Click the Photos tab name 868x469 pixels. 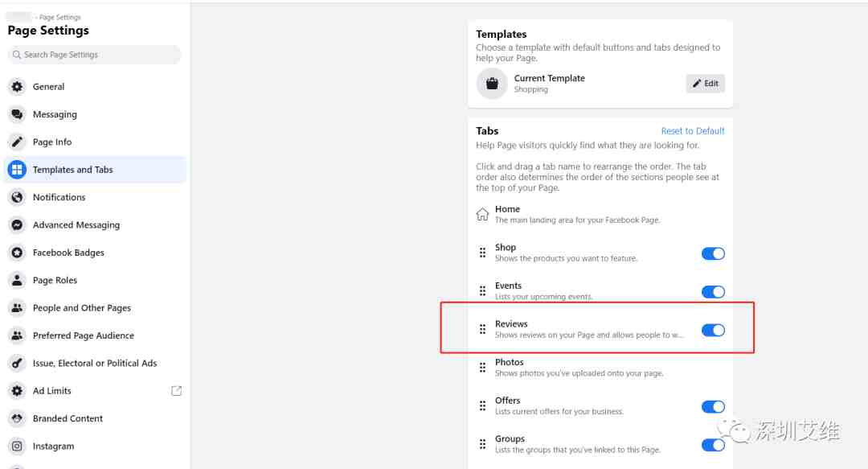(510, 362)
